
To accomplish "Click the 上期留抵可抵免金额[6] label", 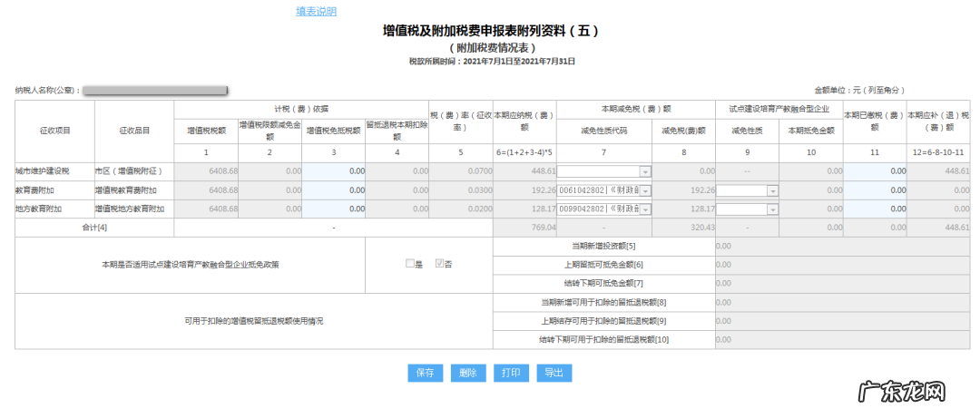I will pyautogui.click(x=603, y=265).
